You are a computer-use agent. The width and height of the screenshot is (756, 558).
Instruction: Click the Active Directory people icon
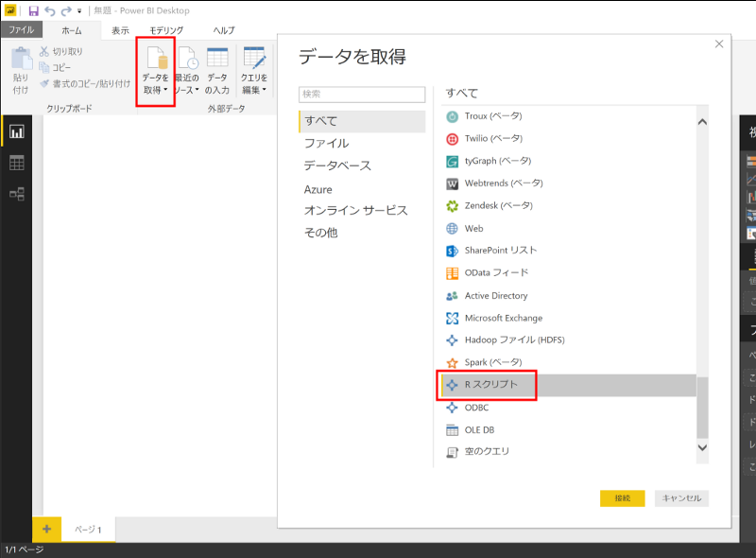(x=452, y=296)
